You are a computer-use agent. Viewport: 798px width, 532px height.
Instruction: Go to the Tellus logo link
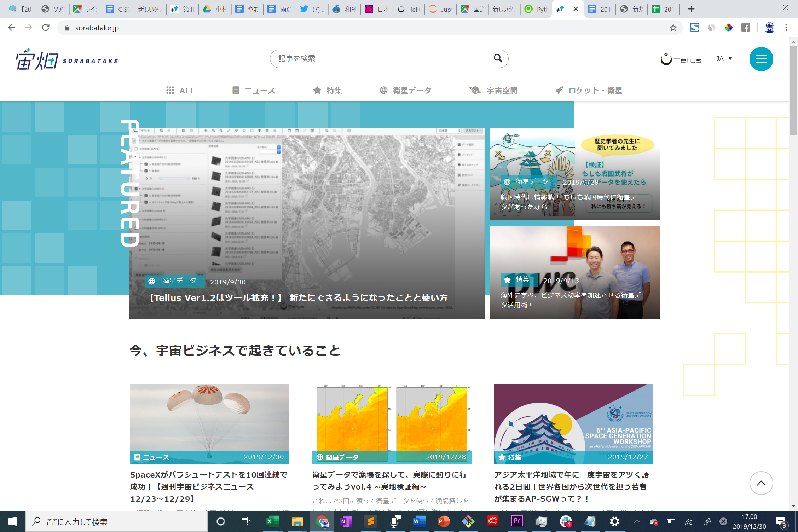click(x=681, y=59)
